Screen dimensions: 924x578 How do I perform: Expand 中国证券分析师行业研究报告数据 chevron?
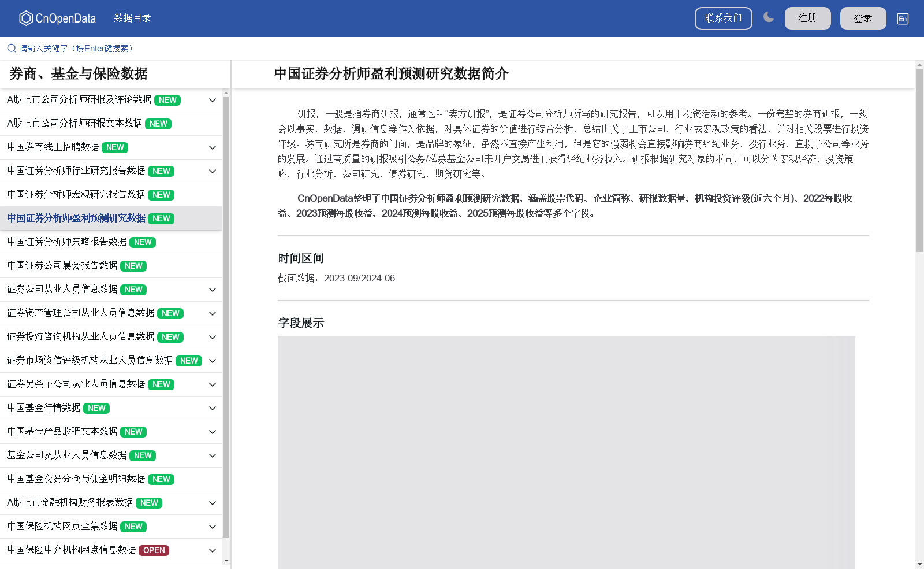[213, 171]
